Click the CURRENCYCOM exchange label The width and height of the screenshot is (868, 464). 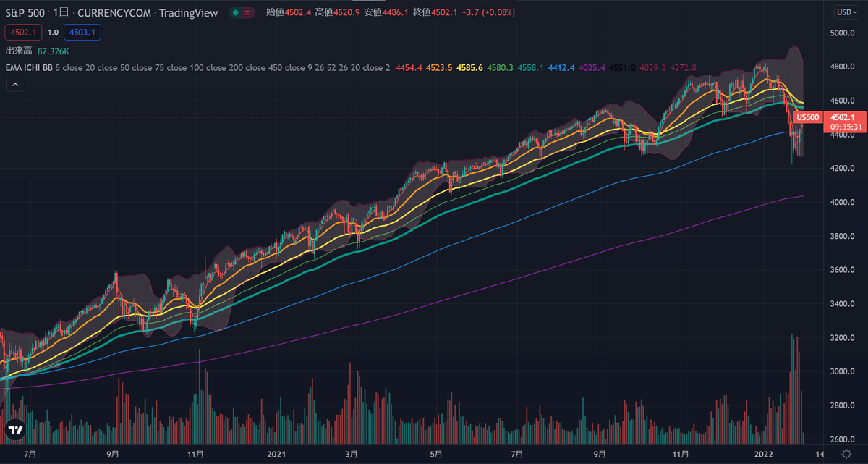[114, 12]
